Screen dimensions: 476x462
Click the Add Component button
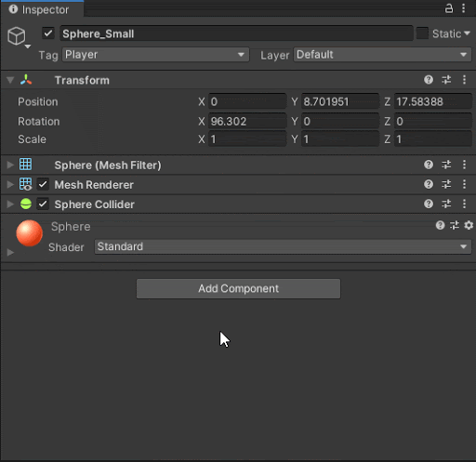point(238,289)
